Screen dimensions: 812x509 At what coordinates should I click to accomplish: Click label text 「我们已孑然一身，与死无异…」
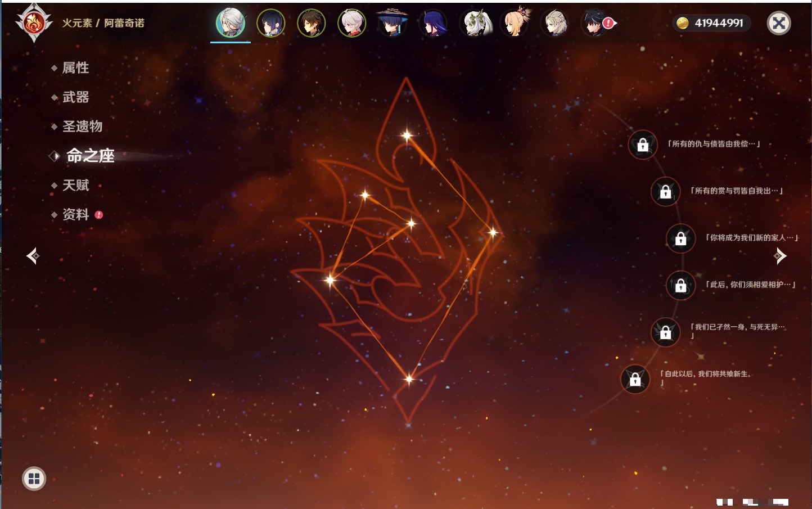(738, 331)
